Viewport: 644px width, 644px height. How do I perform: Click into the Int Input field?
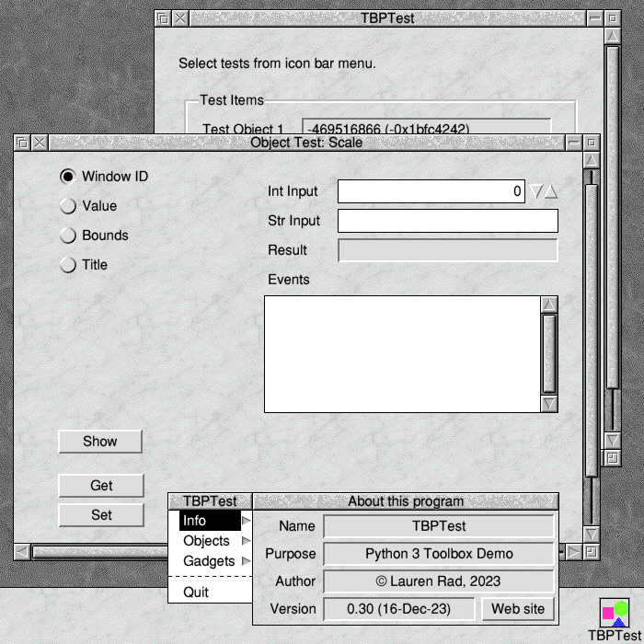(x=431, y=191)
